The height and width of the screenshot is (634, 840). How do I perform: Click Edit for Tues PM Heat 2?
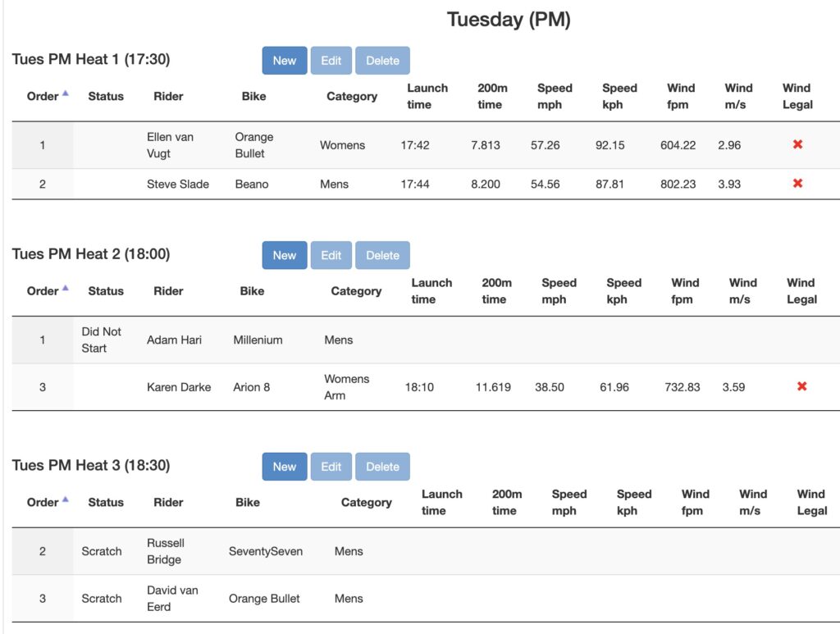coord(331,255)
